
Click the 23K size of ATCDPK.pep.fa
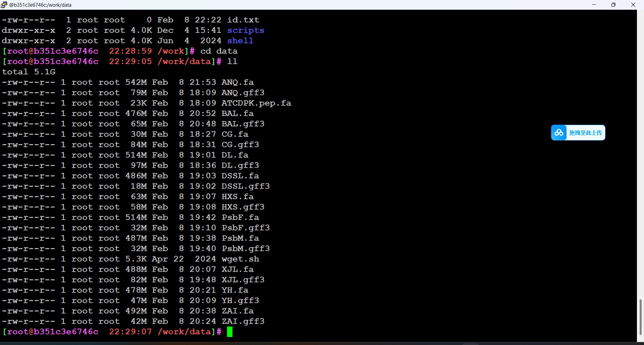(x=139, y=103)
